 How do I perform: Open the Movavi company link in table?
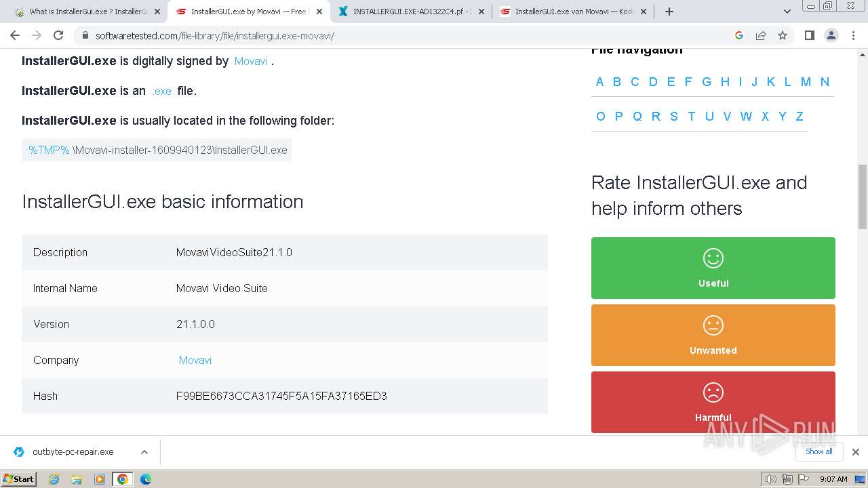pyautogui.click(x=195, y=360)
